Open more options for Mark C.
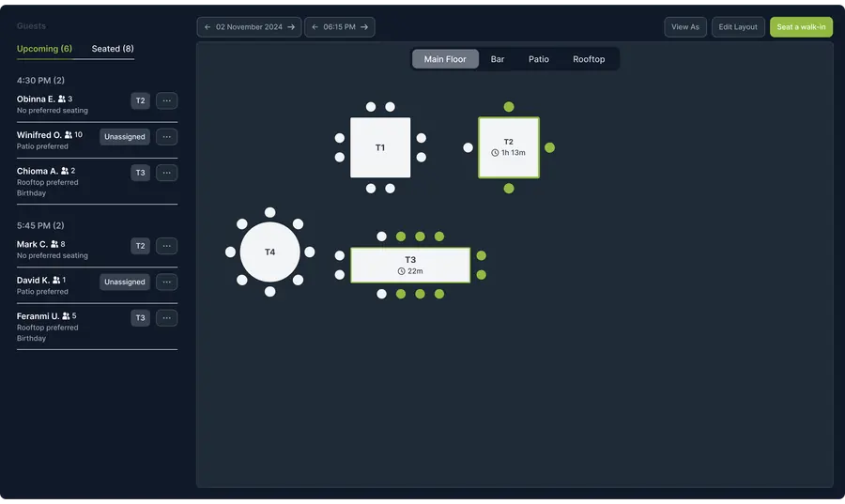Image resolution: width=845 pixels, height=504 pixels. tap(166, 246)
